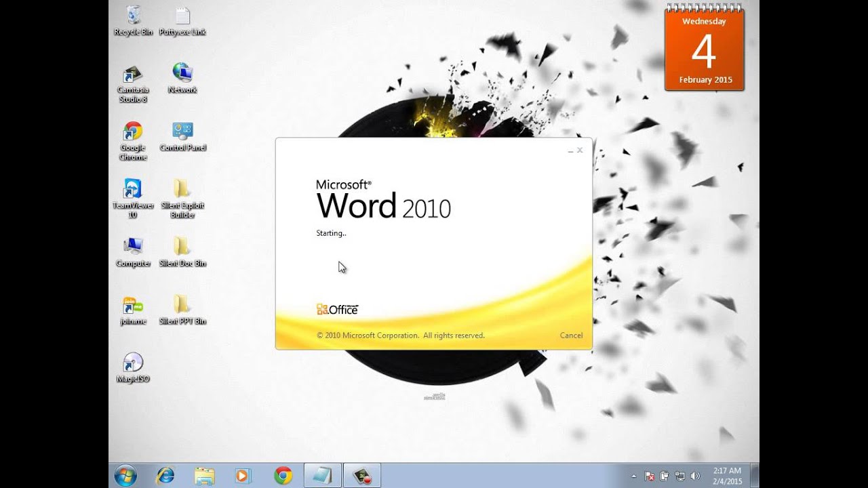
Task: Launch Internet Explorer from the taskbar
Action: pyautogui.click(x=165, y=476)
